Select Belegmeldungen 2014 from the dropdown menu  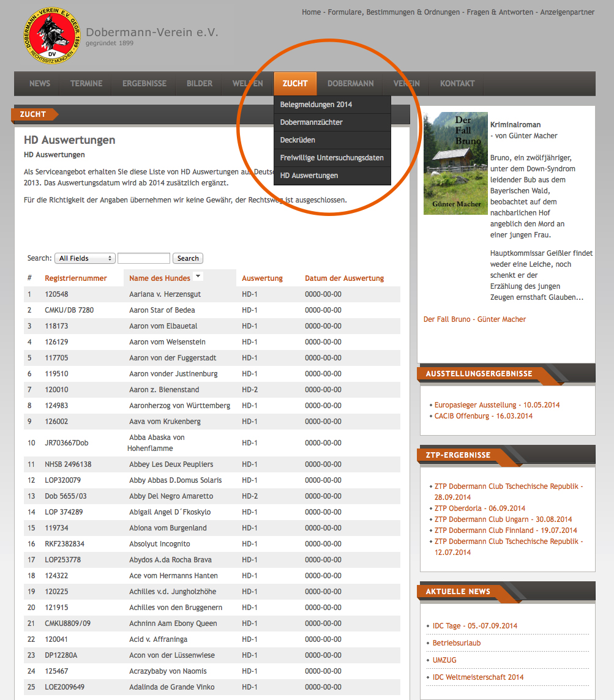tap(316, 105)
